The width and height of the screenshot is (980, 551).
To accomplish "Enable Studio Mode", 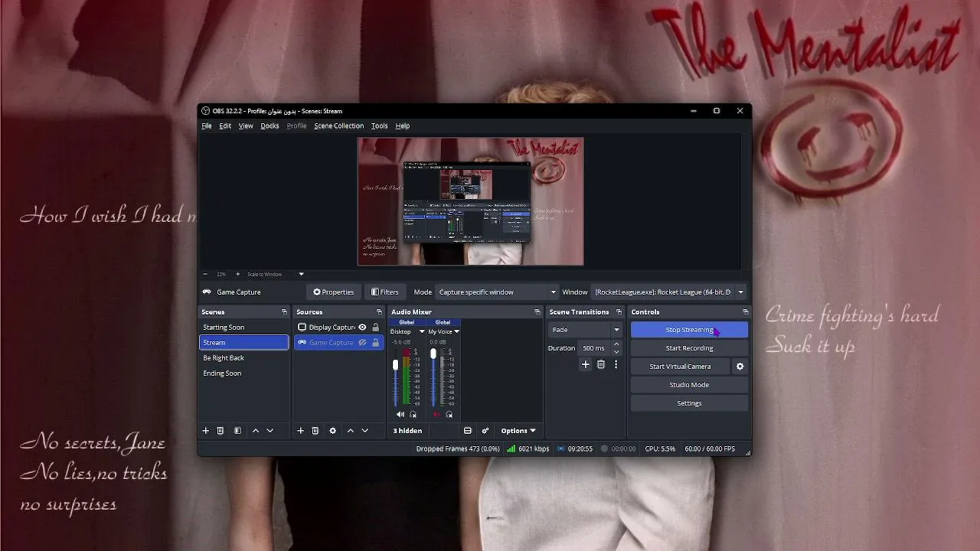I will tap(689, 385).
